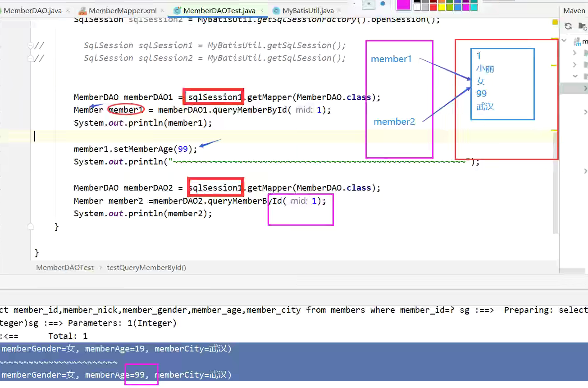Open the MyBatisUtil.java tab
Screen dimensions: 588x388
[308, 10]
